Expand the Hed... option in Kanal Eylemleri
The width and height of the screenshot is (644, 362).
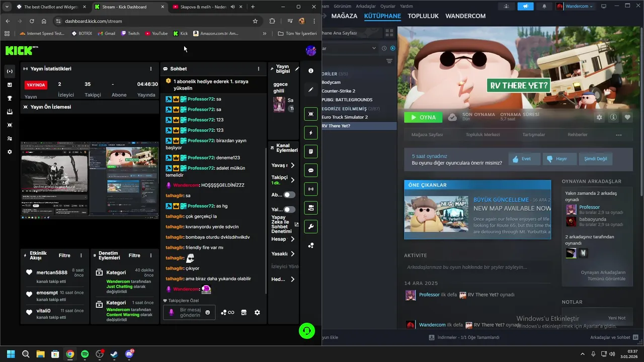[292, 279]
